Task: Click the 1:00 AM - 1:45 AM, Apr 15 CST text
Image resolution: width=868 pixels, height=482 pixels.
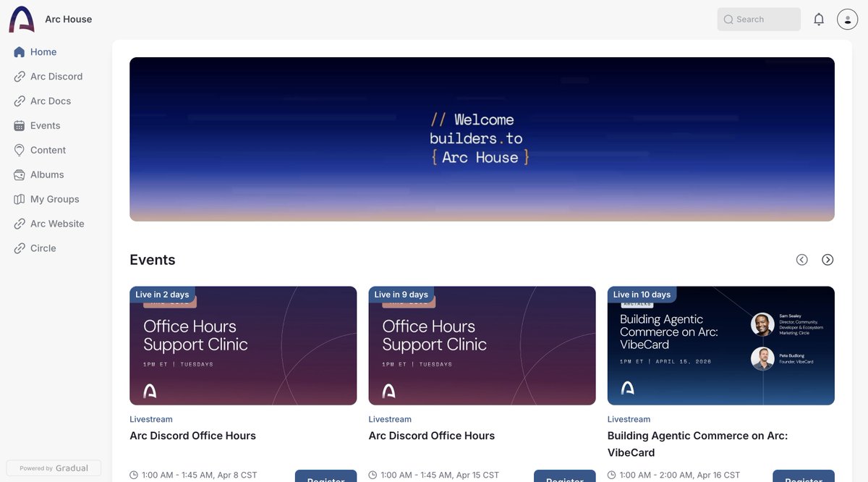Action: pos(440,475)
